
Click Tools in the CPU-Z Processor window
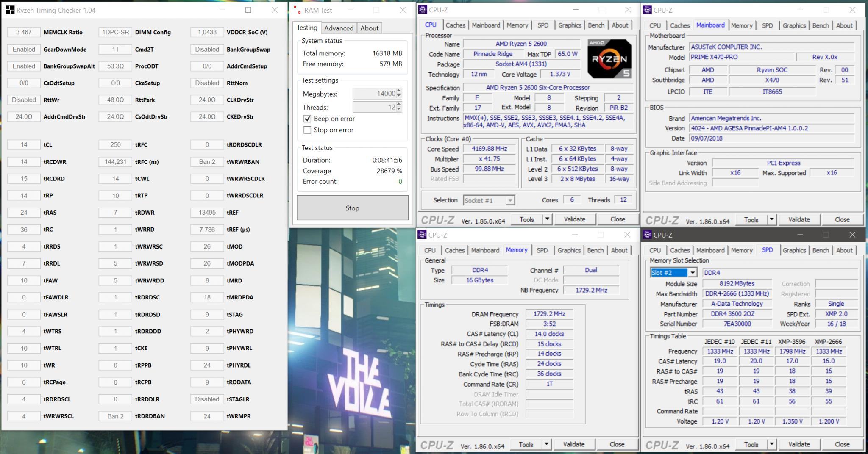(526, 219)
